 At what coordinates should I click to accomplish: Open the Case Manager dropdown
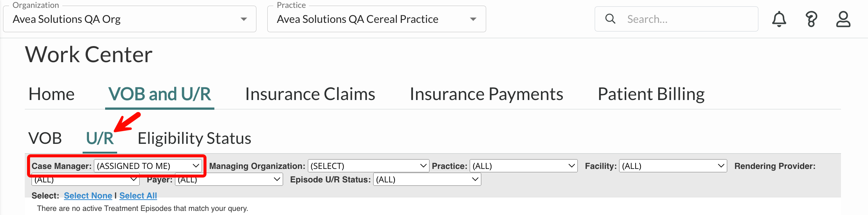pyautogui.click(x=148, y=166)
